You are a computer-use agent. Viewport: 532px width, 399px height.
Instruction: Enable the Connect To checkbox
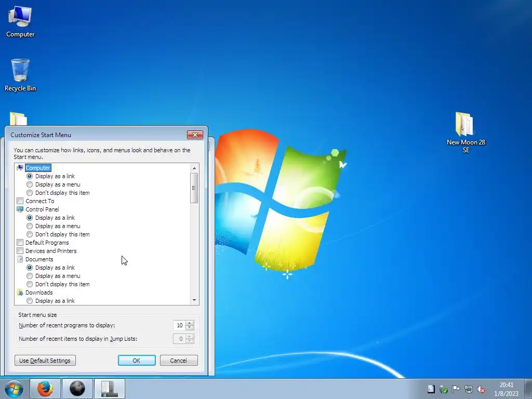click(x=20, y=201)
